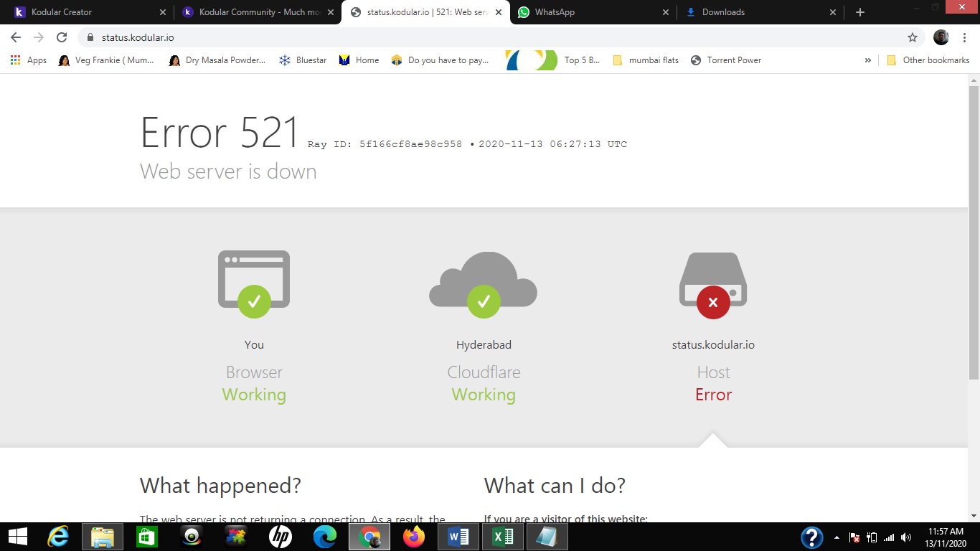Click the 'What happened?' heading
Screen dimensions: 980x551
pyautogui.click(x=220, y=486)
